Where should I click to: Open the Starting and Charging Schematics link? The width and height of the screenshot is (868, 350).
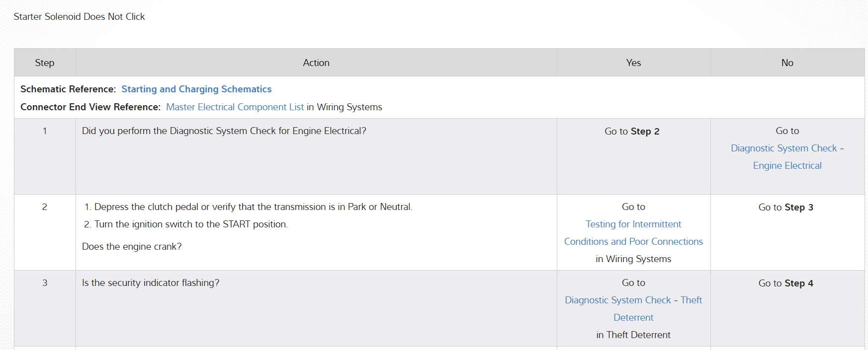pos(196,89)
